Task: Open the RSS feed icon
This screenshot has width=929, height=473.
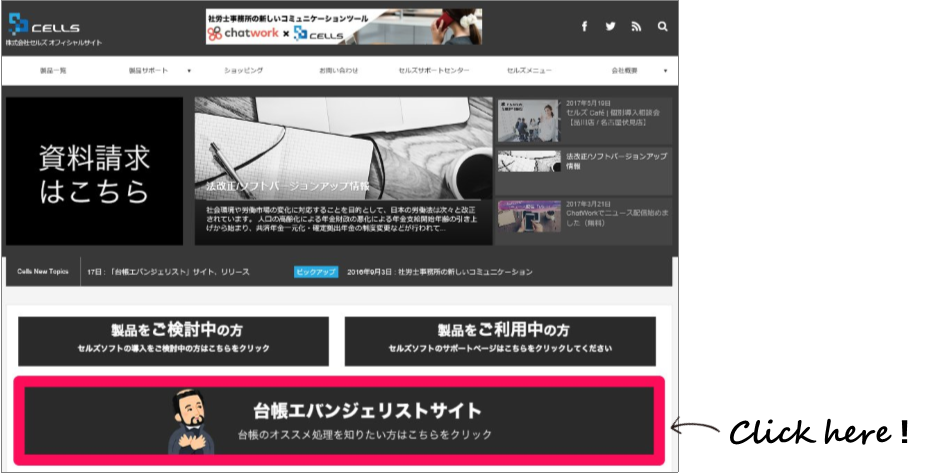Action: click(x=636, y=26)
